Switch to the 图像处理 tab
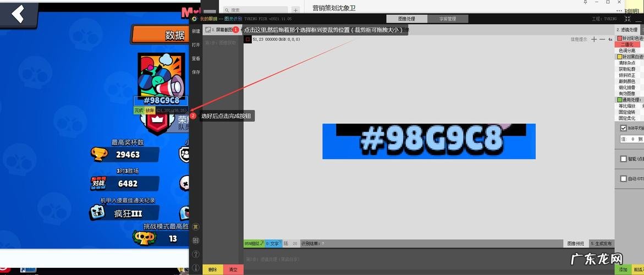 point(406,19)
